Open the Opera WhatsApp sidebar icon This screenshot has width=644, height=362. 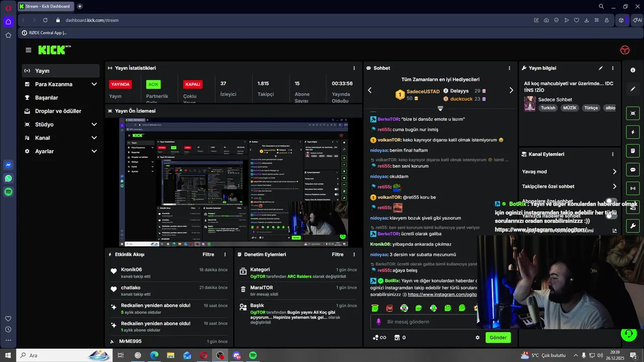(8, 178)
